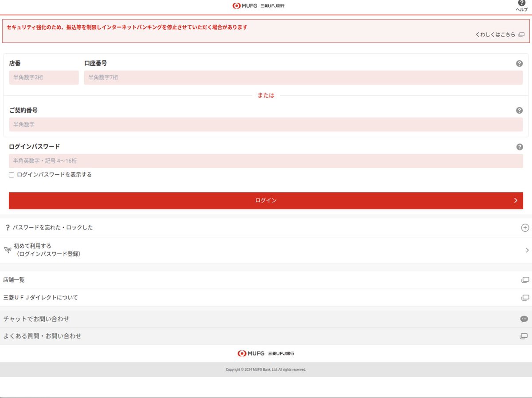Click the ログインパスワード label
This screenshot has height=398, width=532.
pyautogui.click(x=34, y=146)
